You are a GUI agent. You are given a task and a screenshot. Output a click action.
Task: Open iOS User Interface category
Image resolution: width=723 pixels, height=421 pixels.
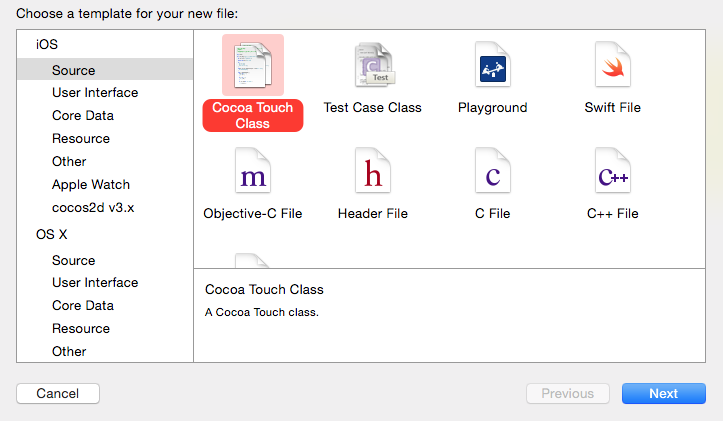pyautogui.click(x=95, y=93)
